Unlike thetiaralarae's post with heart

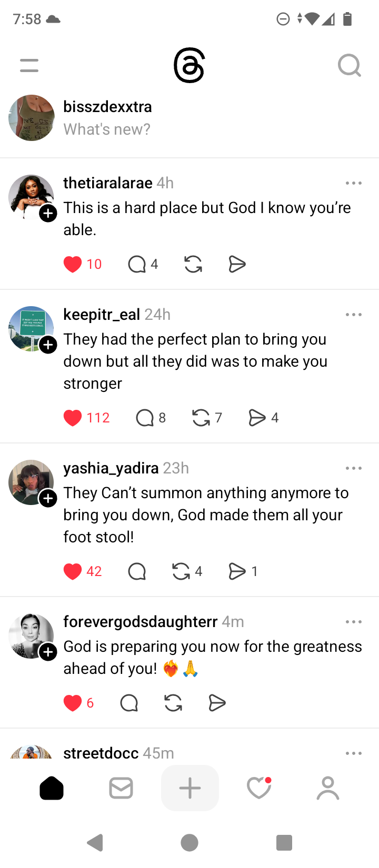pyautogui.click(x=73, y=264)
